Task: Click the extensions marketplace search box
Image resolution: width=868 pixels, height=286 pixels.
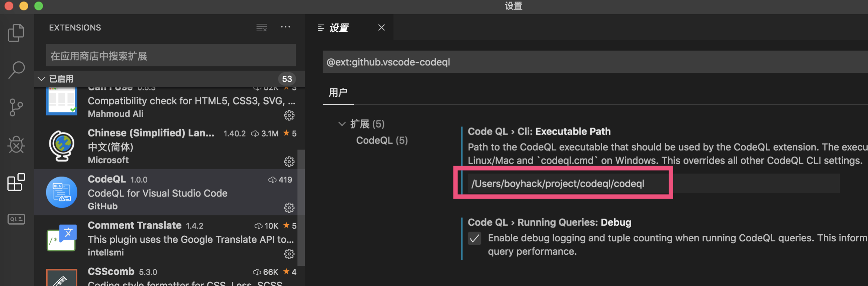Action: tap(171, 56)
